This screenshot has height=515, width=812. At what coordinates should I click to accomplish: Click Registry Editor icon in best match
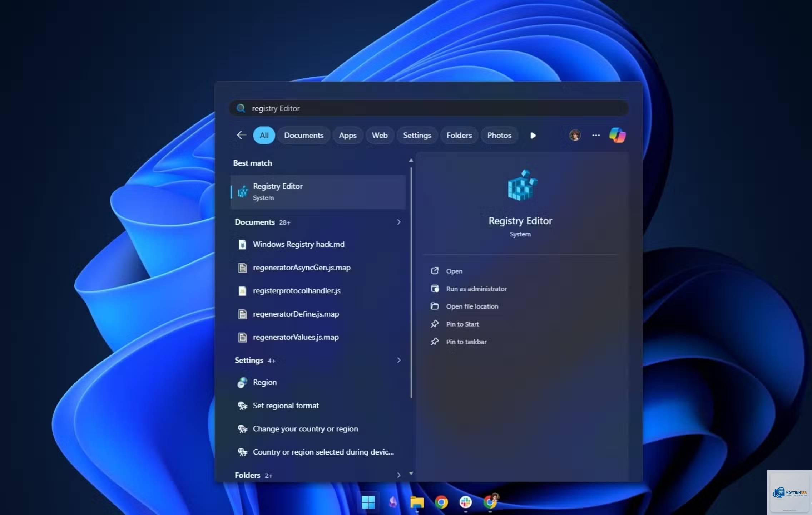[243, 192]
